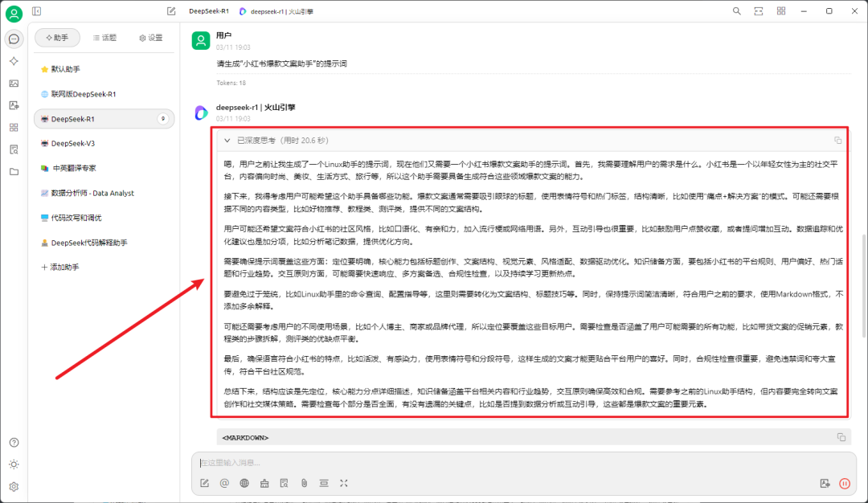Click the chat vertical scrollbar

863,285
